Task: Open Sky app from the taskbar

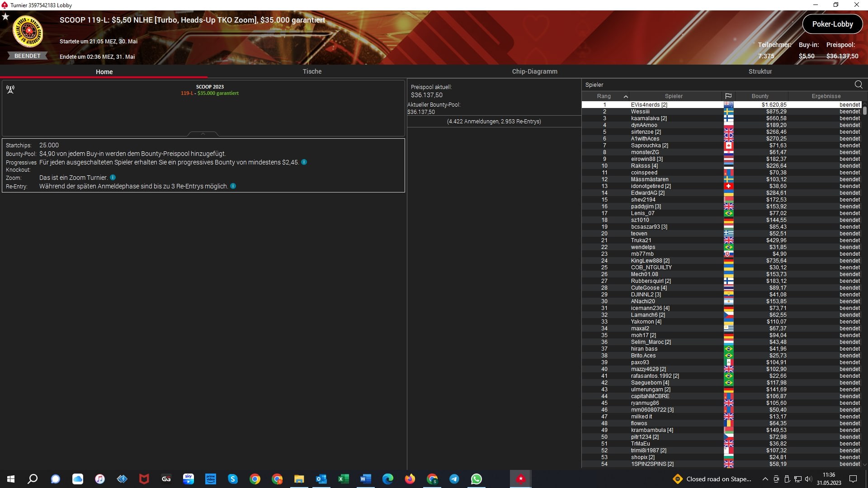Action: 189,479
